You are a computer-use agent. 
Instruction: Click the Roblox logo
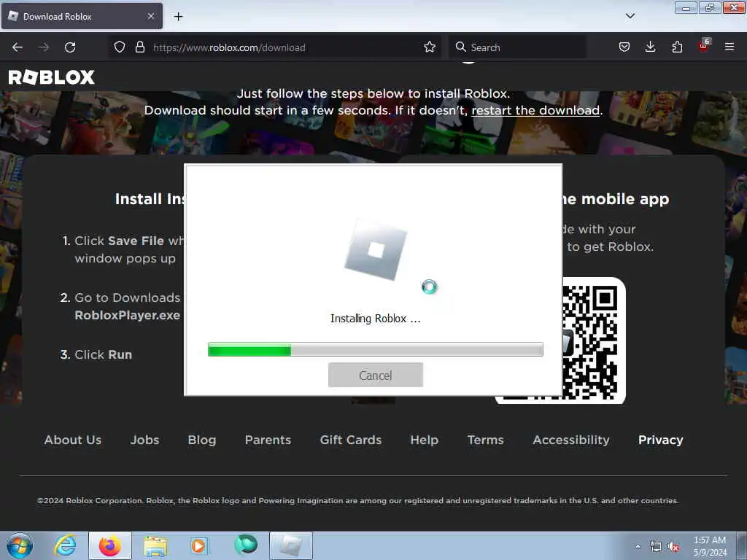click(x=52, y=77)
